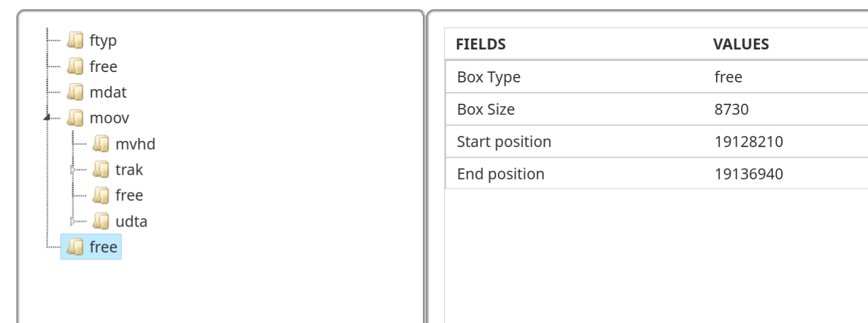Image resolution: width=868 pixels, height=323 pixels.
Task: Click the Start position value 19128210
Action: 748,142
